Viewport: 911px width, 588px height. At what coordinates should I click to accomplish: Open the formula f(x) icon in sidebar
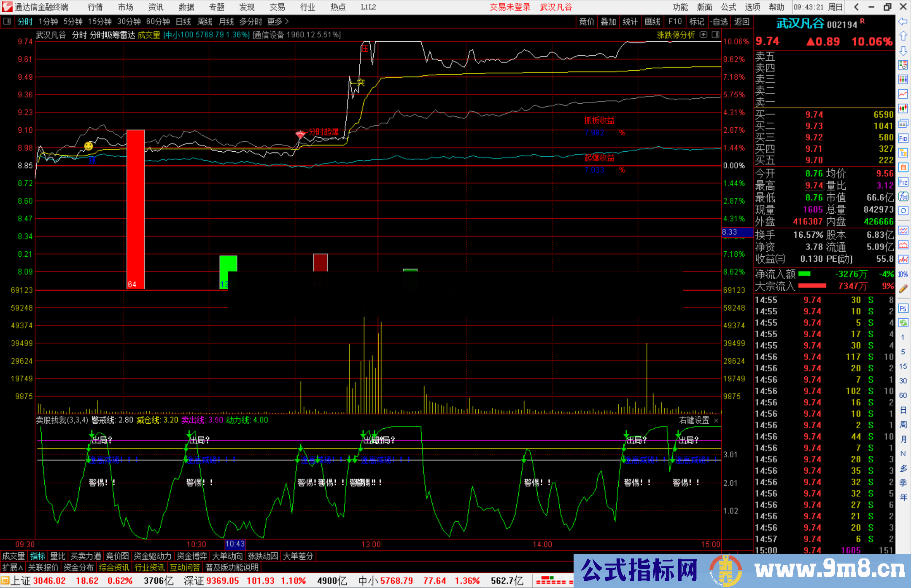coord(903,196)
